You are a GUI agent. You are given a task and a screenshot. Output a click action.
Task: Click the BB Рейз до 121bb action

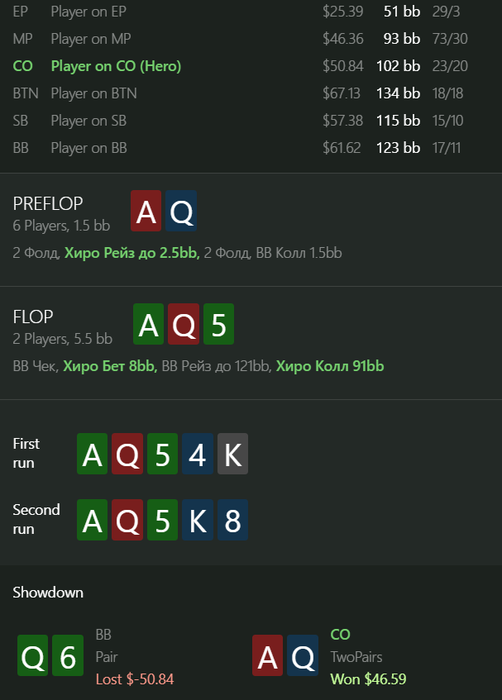point(216,366)
